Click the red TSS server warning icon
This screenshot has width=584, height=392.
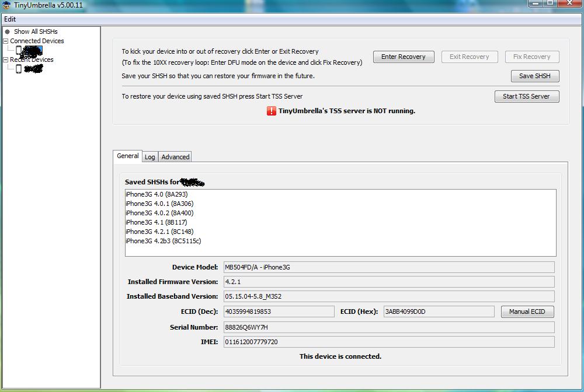[x=272, y=111]
